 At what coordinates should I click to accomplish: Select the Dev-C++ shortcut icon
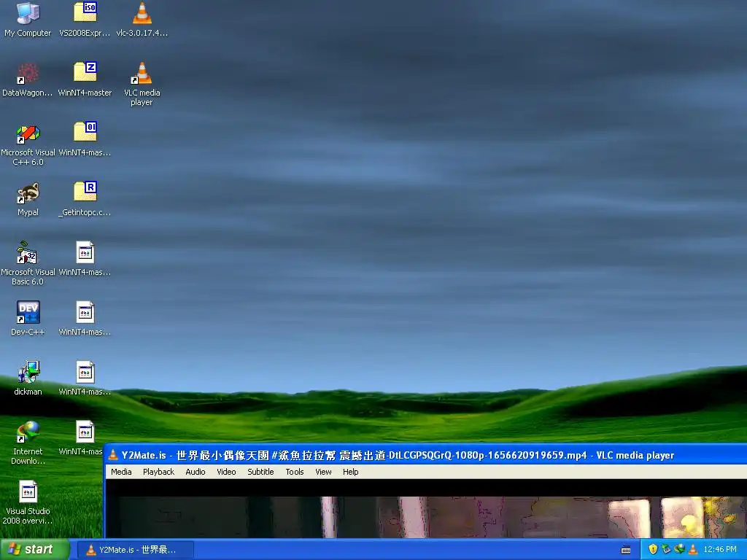tap(28, 319)
